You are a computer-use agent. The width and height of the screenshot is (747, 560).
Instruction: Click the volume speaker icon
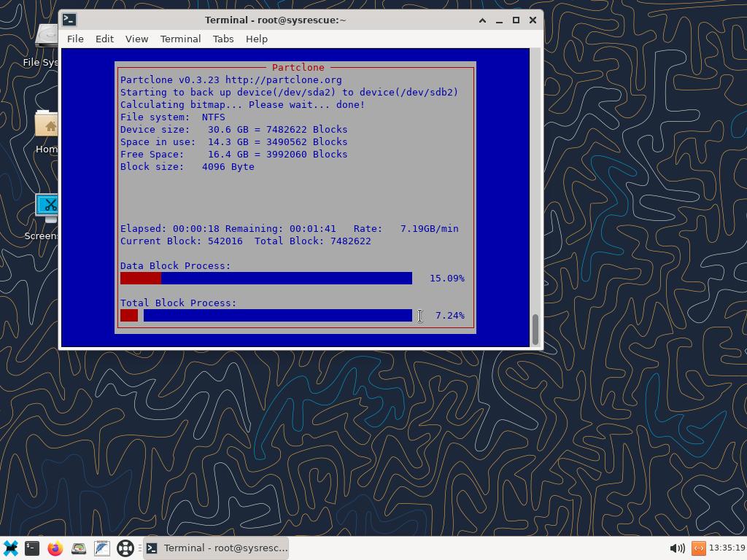676,548
